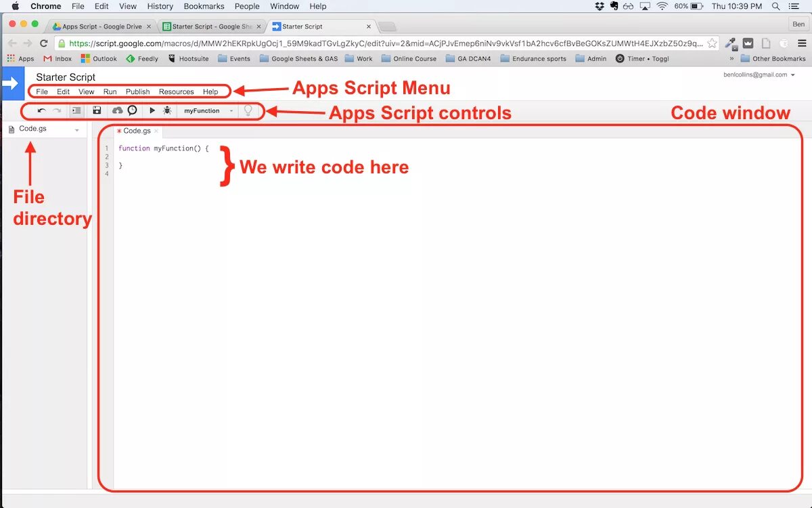The width and height of the screenshot is (812, 508).
Task: Go back with browser back arrow
Action: [12, 43]
